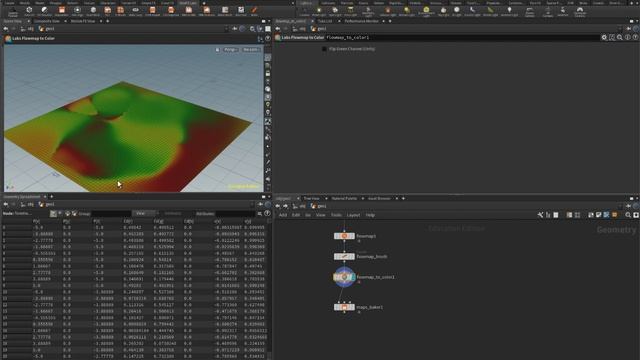Select the Portal Light shelf tool

(x=490, y=11)
